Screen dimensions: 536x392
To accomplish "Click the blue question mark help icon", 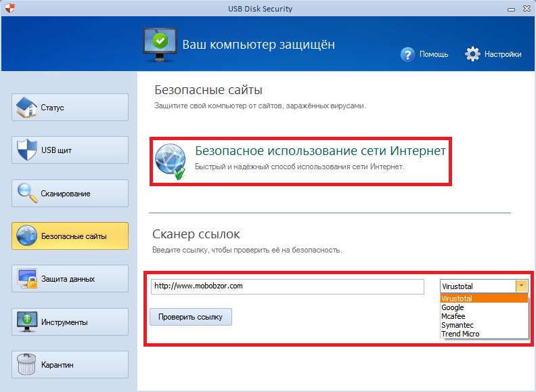I will click(x=407, y=54).
